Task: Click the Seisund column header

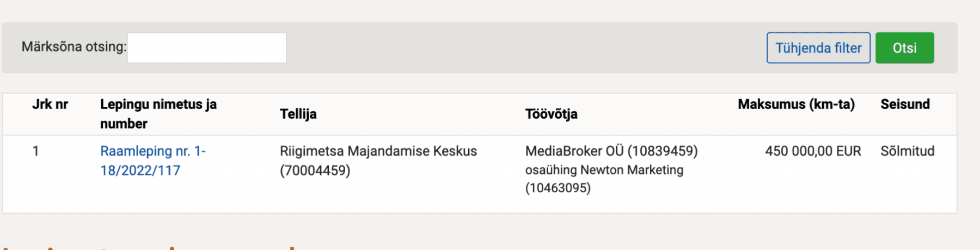Action: (x=905, y=104)
